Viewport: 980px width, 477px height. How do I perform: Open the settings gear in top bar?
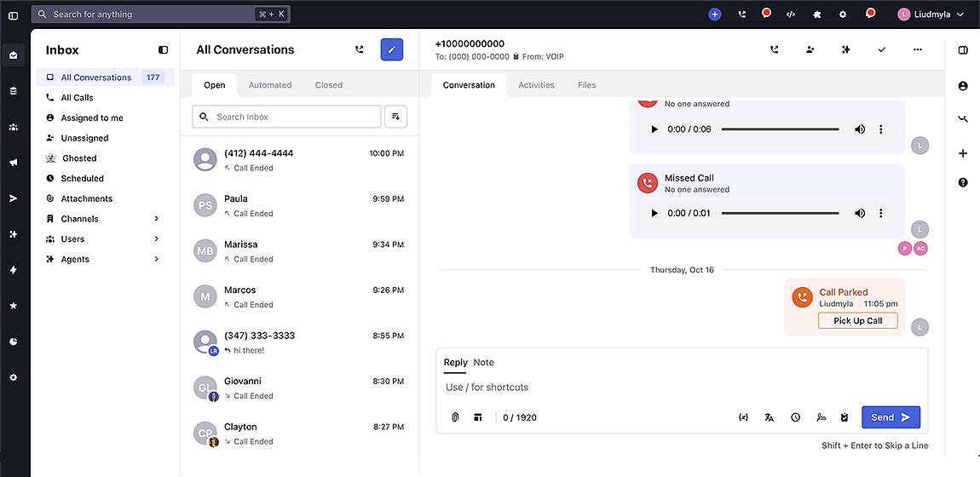[843, 14]
